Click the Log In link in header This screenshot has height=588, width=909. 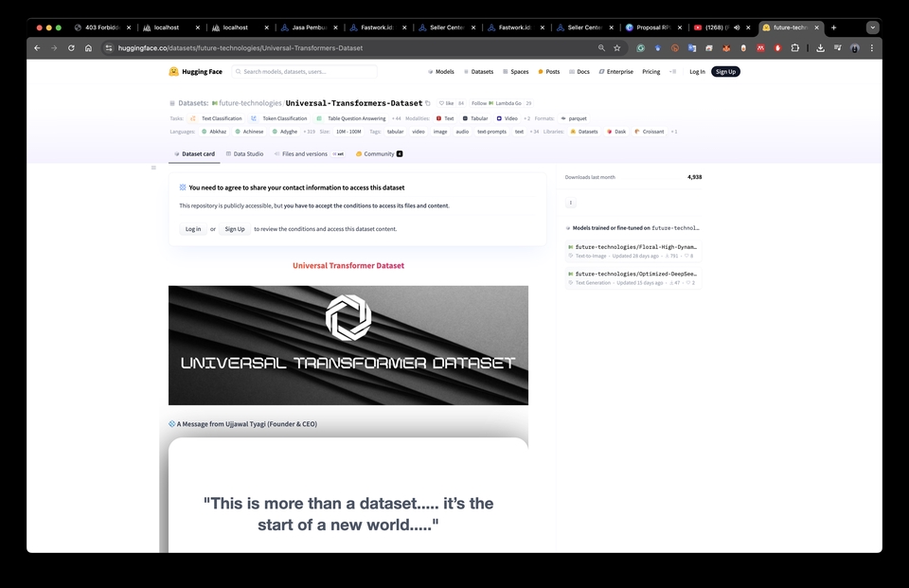pyautogui.click(x=697, y=71)
